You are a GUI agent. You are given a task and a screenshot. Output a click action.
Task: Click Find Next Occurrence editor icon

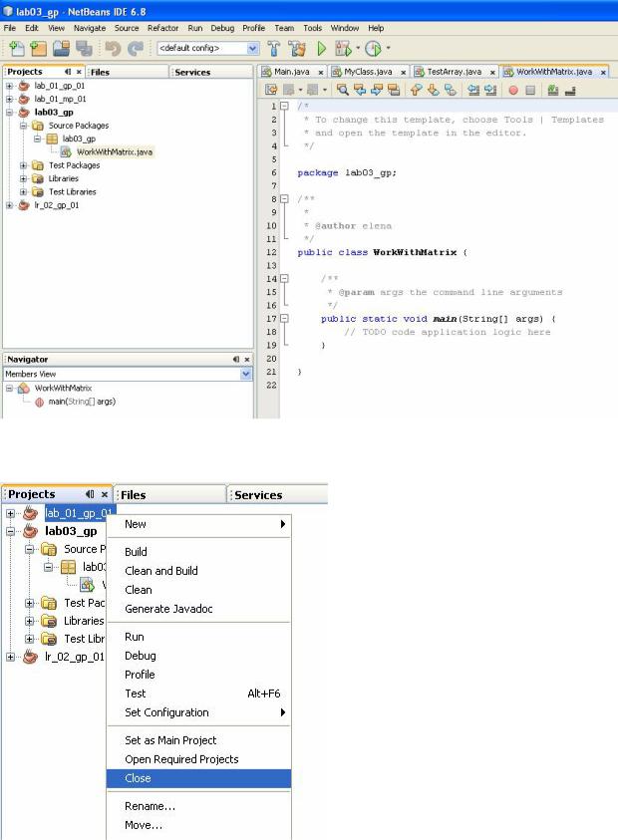(x=377, y=90)
